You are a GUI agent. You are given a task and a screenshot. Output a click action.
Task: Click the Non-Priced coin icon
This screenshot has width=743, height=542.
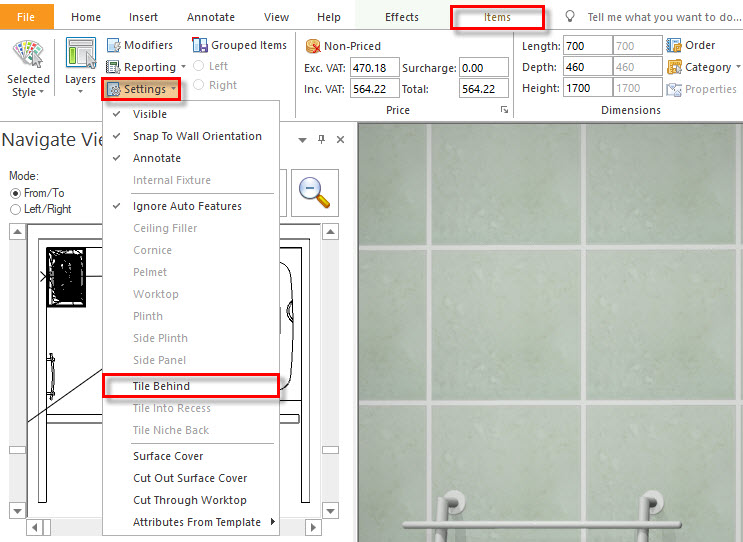click(313, 46)
